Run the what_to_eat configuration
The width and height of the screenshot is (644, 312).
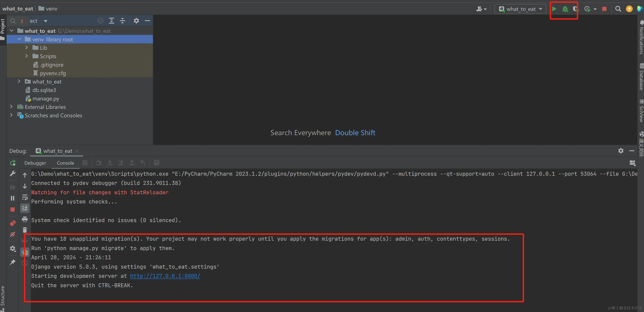coord(554,9)
